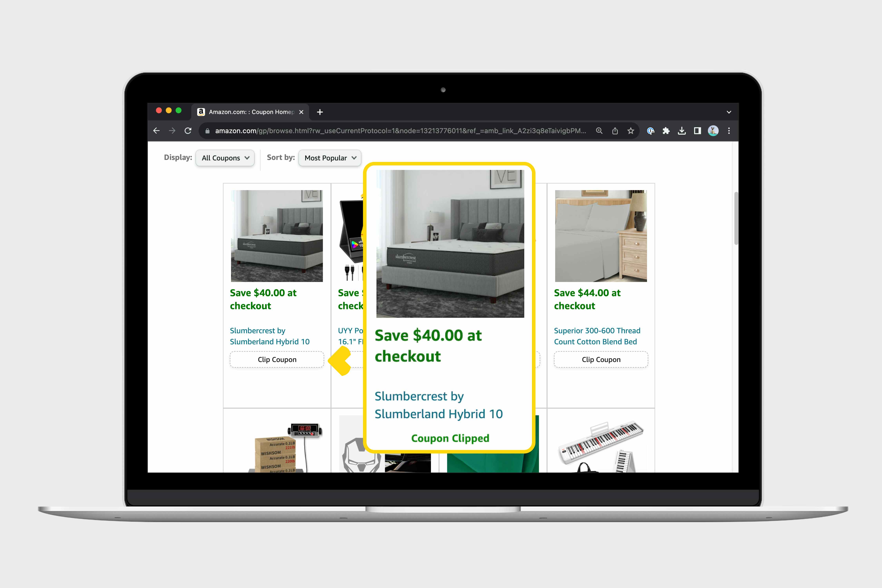This screenshot has height=588, width=882.
Task: Bookmark page with star icon
Action: (x=631, y=131)
